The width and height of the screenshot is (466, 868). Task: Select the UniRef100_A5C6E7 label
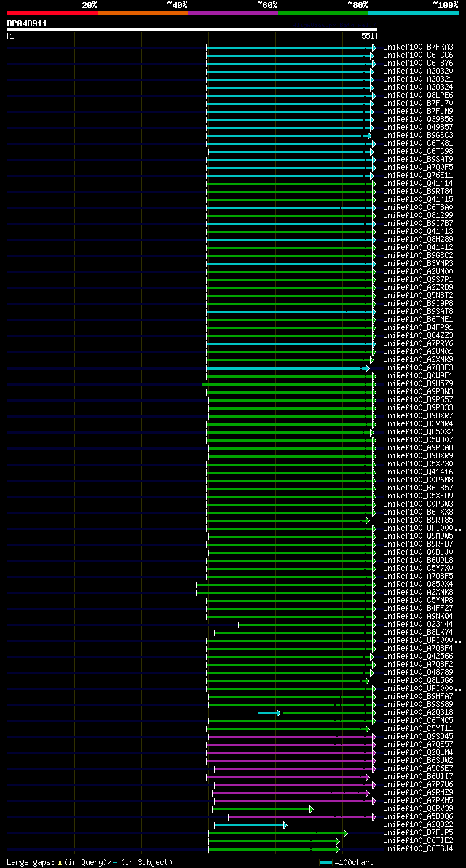tap(418, 770)
